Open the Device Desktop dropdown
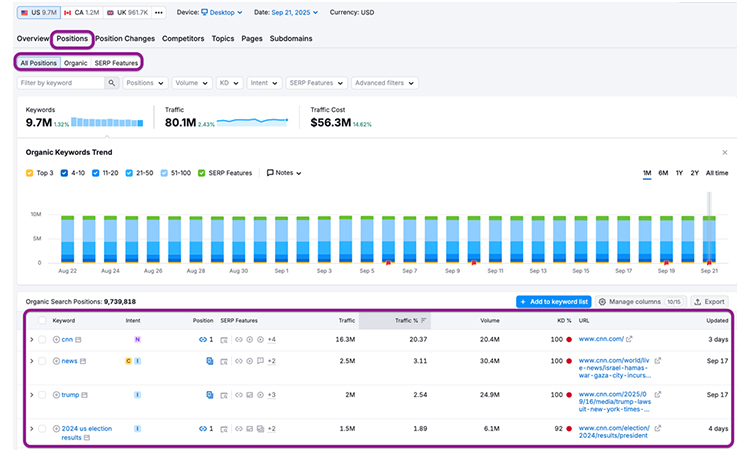Screen dimensions: 750x450 [x=221, y=12]
